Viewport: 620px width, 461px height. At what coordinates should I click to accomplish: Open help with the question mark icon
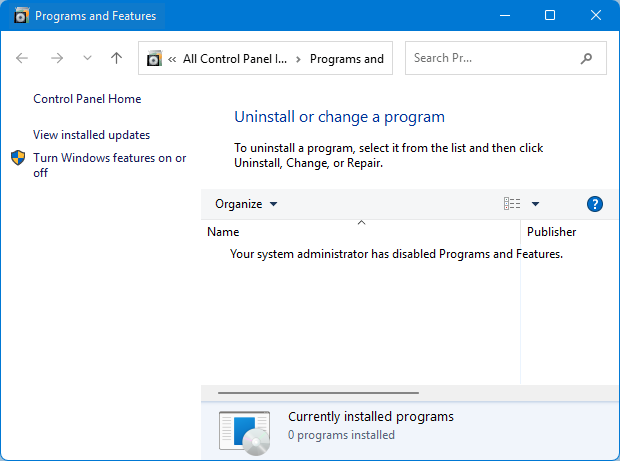[595, 204]
